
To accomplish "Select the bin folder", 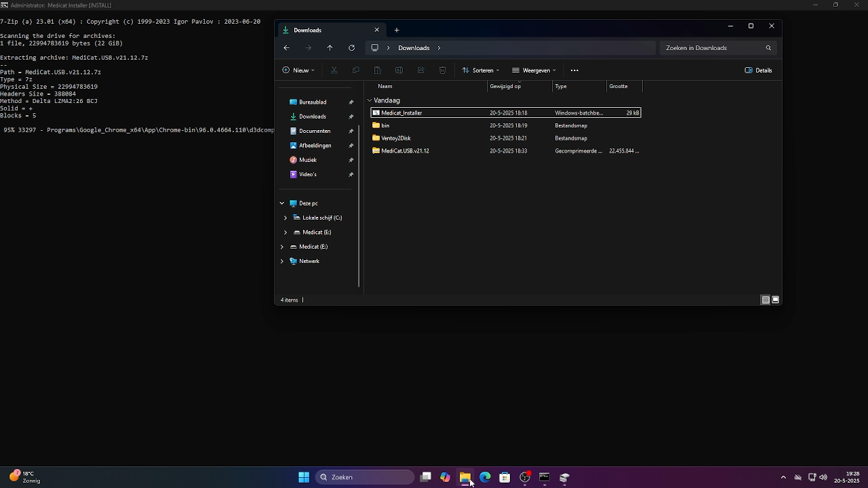I will [506, 125].
